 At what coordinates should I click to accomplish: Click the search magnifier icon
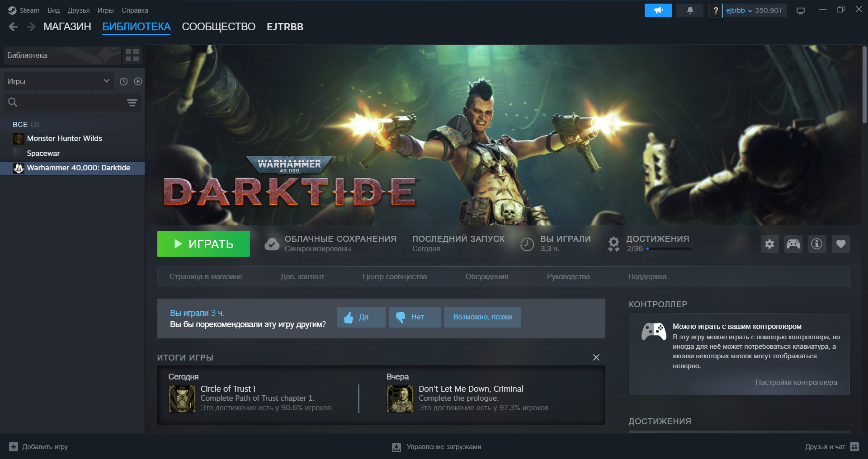tap(13, 103)
